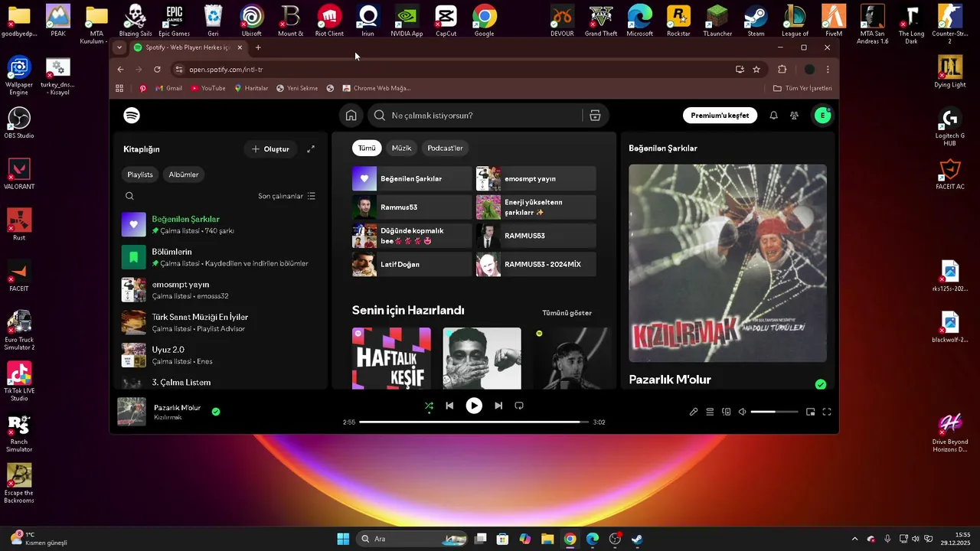This screenshot has width=980, height=551.
Task: Skip to the next track
Action: point(498,406)
